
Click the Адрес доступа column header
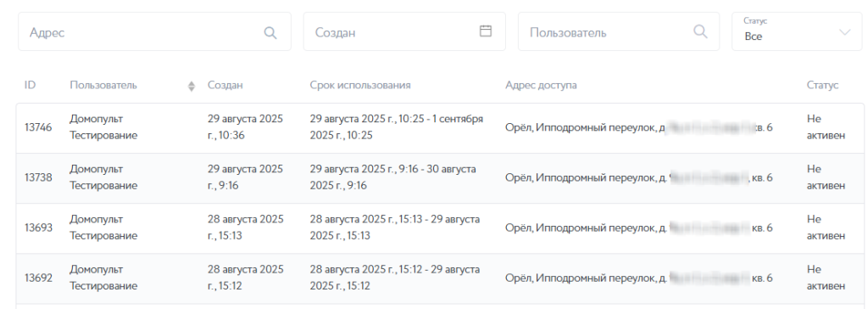[541, 86]
